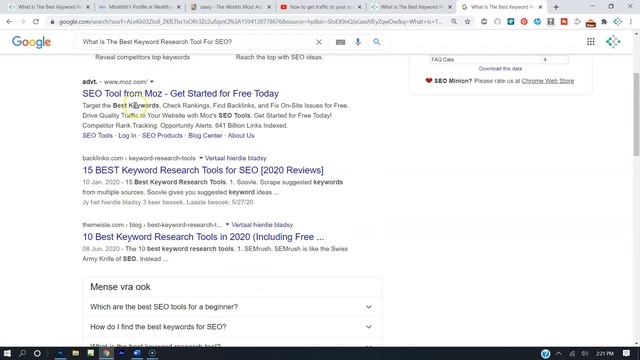Click the zoom magnifier icon in address bar
Image resolution: width=640 pixels, height=360 pixels.
[x=454, y=22]
